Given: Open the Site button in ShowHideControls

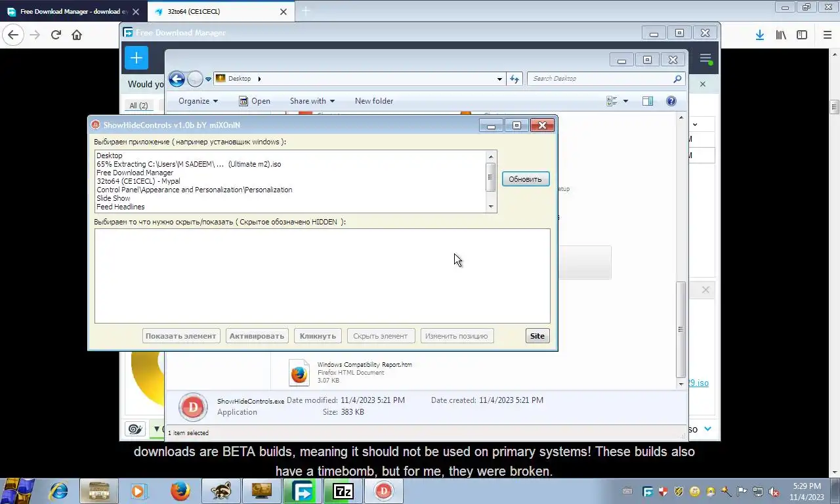Looking at the screenshot, I should [537, 336].
